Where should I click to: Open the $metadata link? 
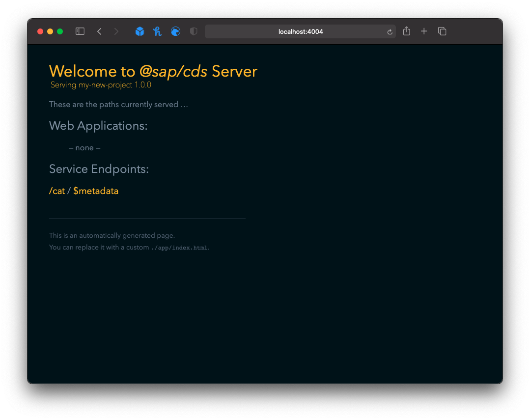click(96, 191)
